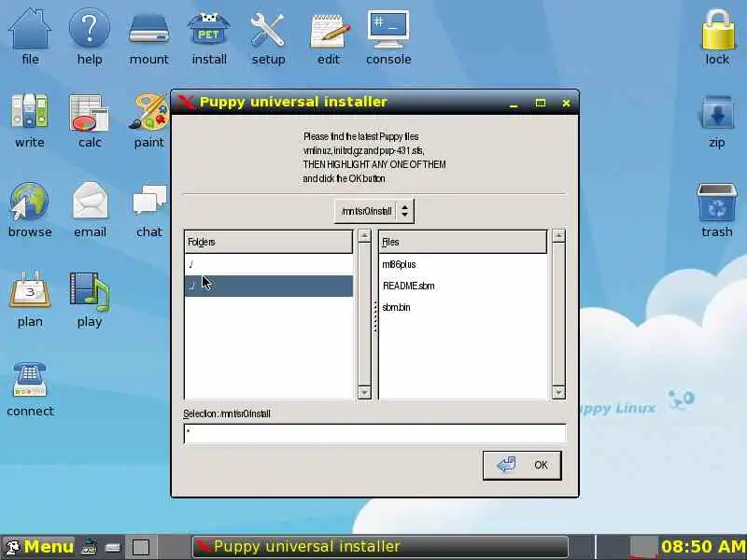Click Folders list scroll down arrow
The height and width of the screenshot is (560, 747).
pos(364,392)
